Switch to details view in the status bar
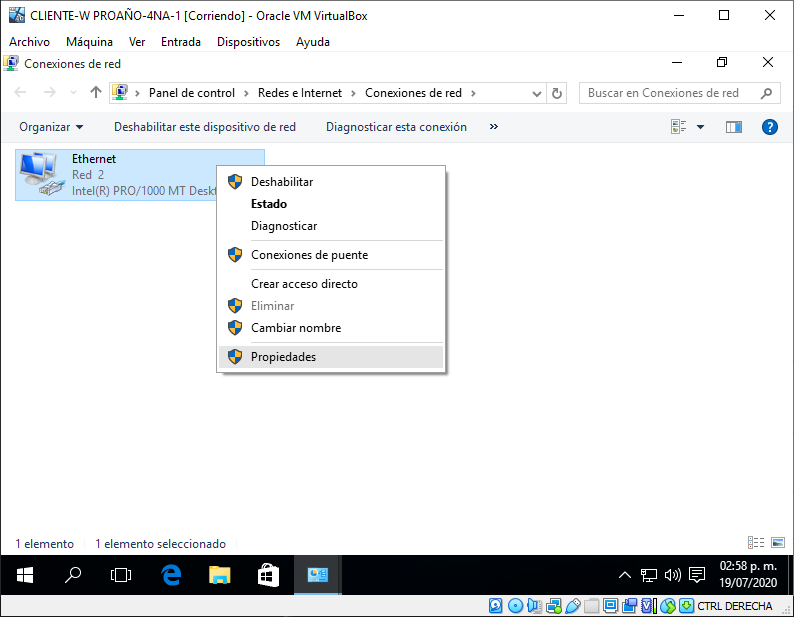The width and height of the screenshot is (794, 617). (x=756, y=543)
